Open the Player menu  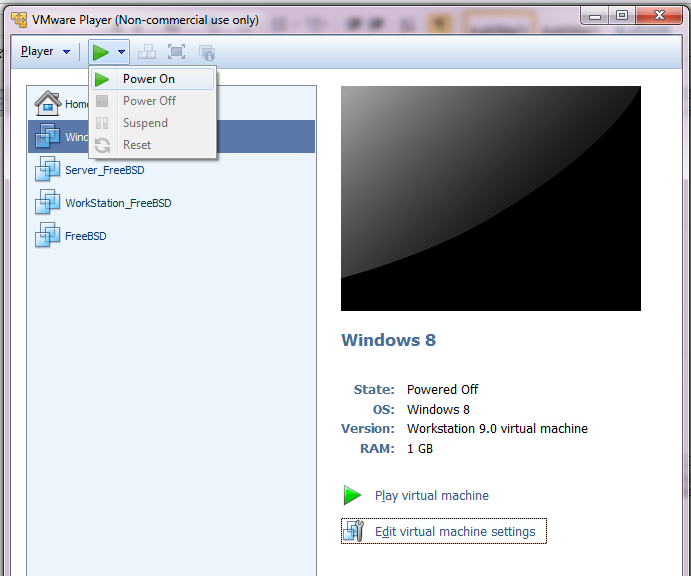[x=45, y=52]
